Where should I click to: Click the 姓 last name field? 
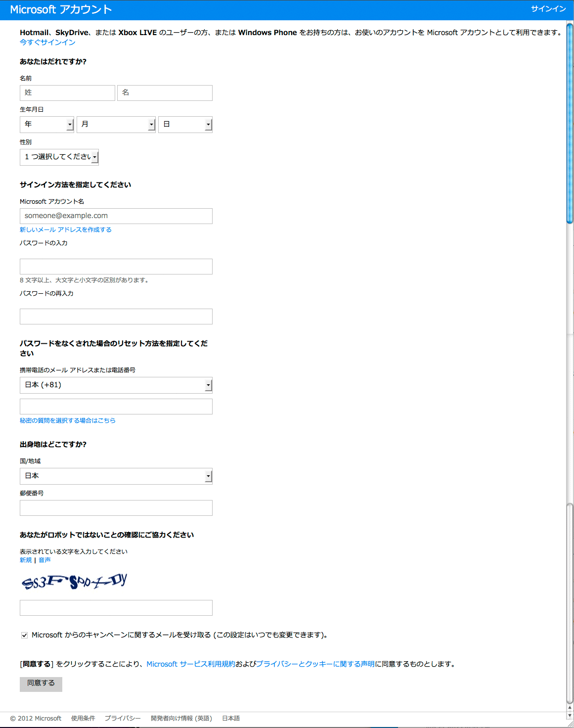coord(67,93)
